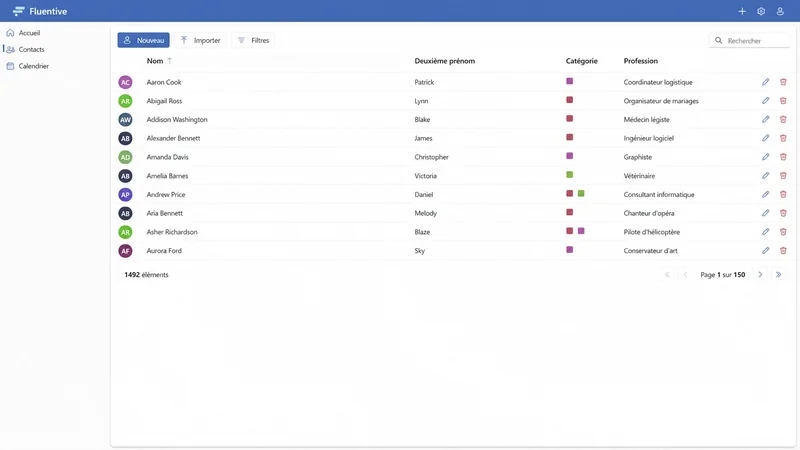This screenshot has width=800, height=450.
Task: Sort by Deuxième prénom column header
Action: pyautogui.click(x=444, y=61)
